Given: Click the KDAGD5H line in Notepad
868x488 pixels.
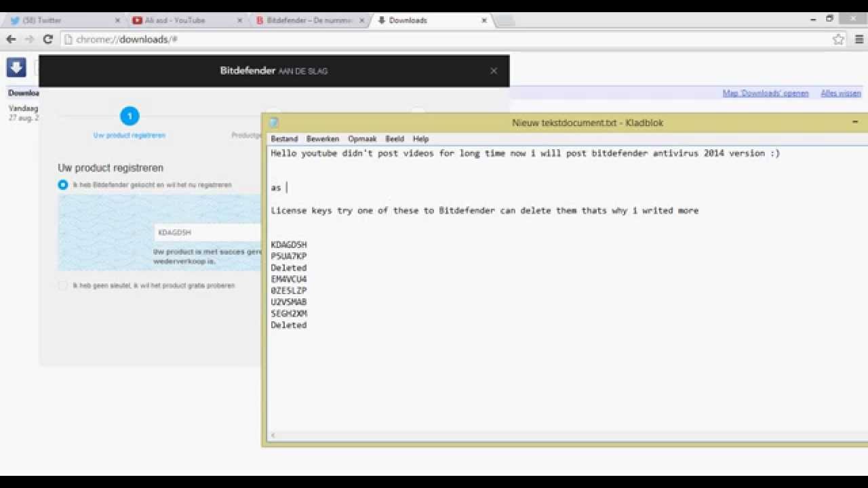Looking at the screenshot, I should click(x=289, y=245).
